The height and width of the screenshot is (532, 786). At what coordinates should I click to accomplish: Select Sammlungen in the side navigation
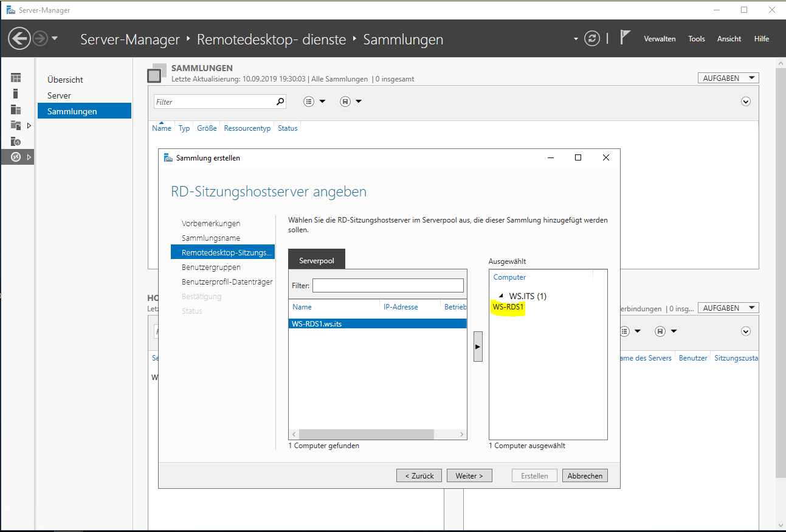point(84,111)
